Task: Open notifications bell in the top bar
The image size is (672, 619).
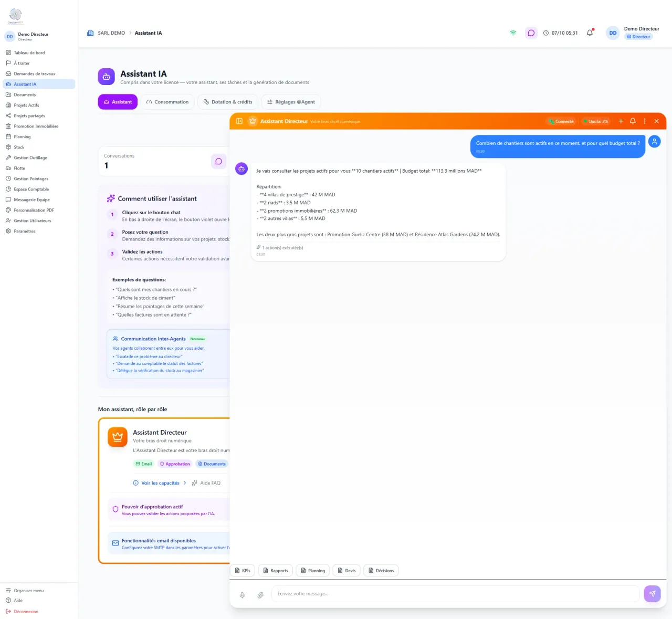Action: [590, 33]
